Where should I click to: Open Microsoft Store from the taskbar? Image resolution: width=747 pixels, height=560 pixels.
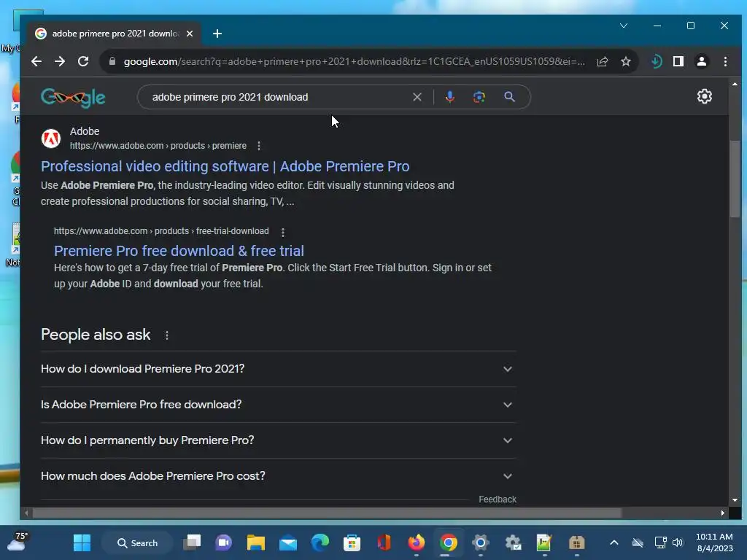(352, 542)
